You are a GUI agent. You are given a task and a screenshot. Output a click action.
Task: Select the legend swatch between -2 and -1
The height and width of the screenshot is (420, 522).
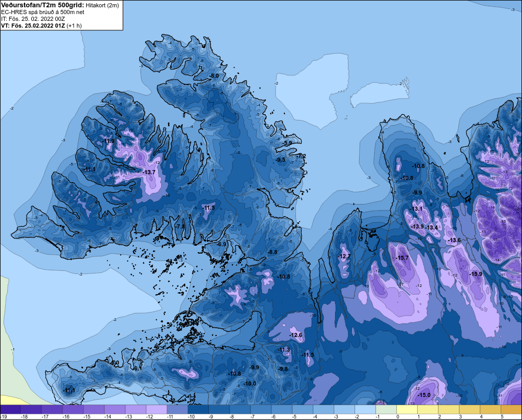tap(365, 410)
